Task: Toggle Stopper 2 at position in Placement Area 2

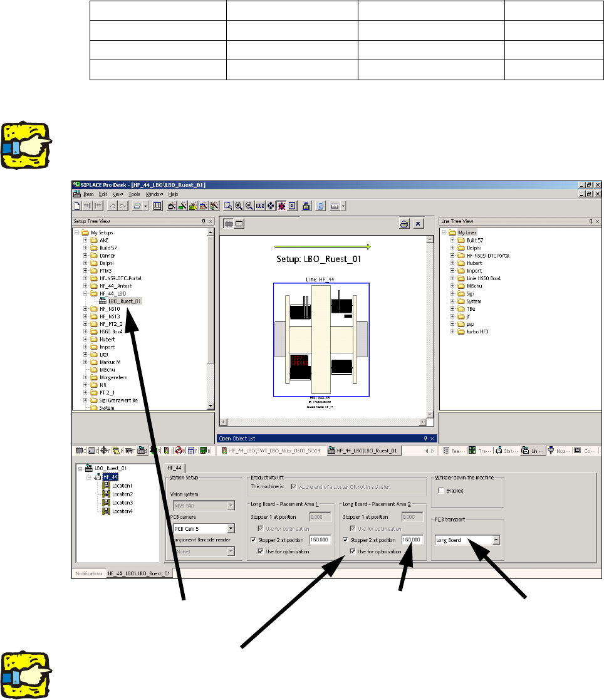Action: point(345,540)
